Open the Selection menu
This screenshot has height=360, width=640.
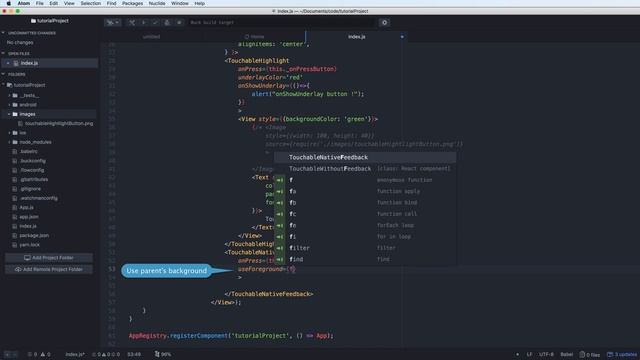tap(91, 3)
